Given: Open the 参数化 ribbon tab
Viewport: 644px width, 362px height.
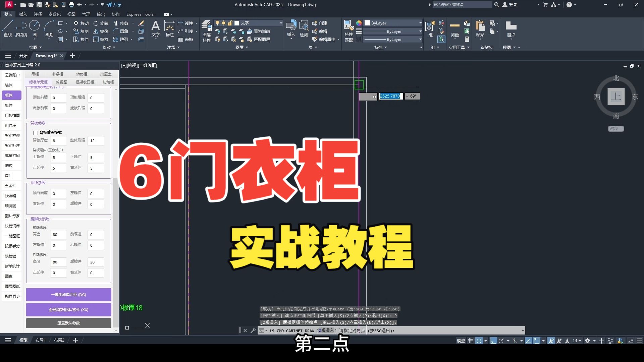Looking at the screenshot, I should pos(55,14).
